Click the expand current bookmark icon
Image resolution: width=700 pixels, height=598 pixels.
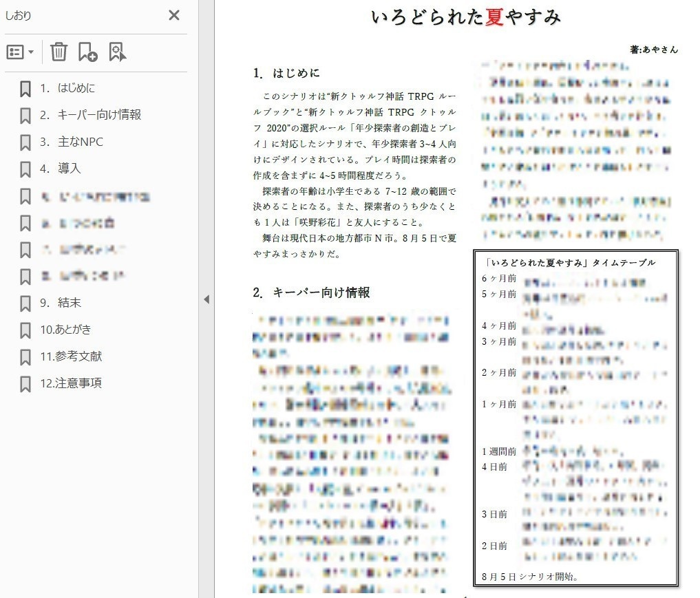118,51
